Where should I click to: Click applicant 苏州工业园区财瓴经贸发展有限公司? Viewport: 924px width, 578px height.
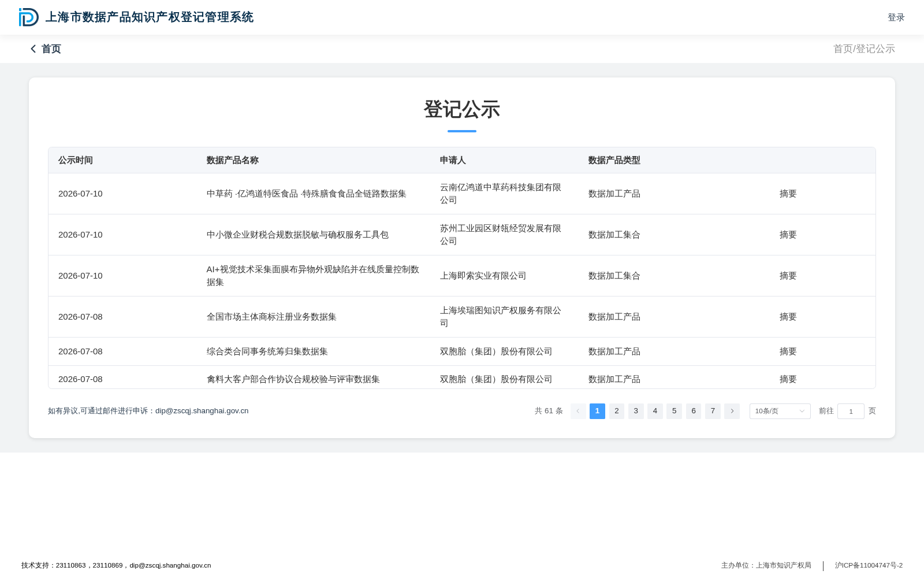(x=501, y=235)
